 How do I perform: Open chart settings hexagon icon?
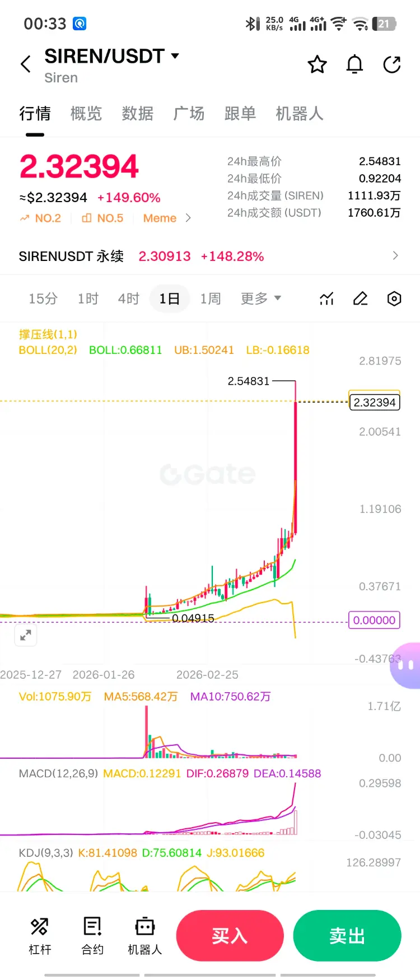[394, 299]
